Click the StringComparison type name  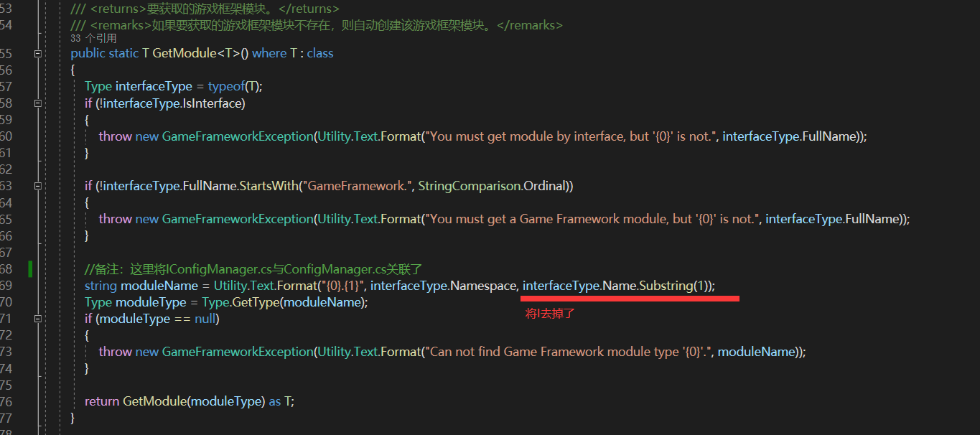tap(469, 186)
